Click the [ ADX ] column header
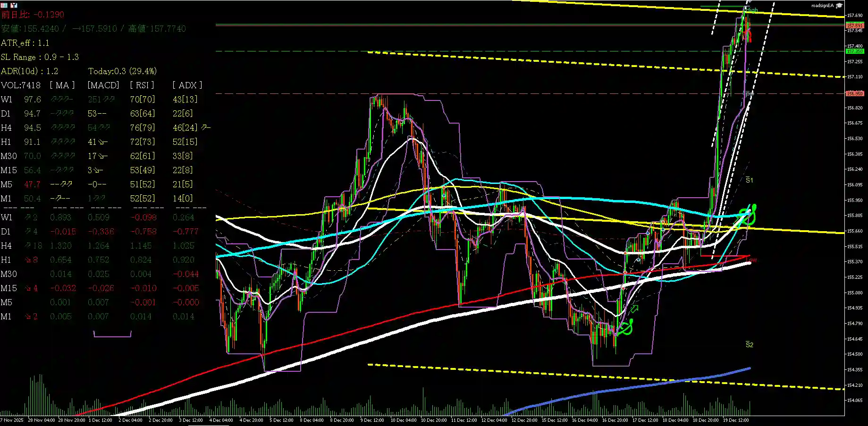868x426 pixels. pyautogui.click(x=187, y=85)
